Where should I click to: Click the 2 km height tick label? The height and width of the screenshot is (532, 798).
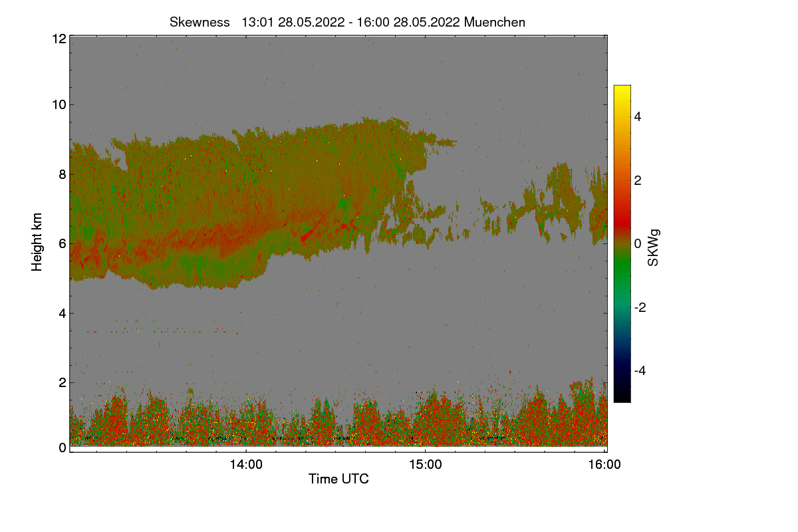(63, 382)
